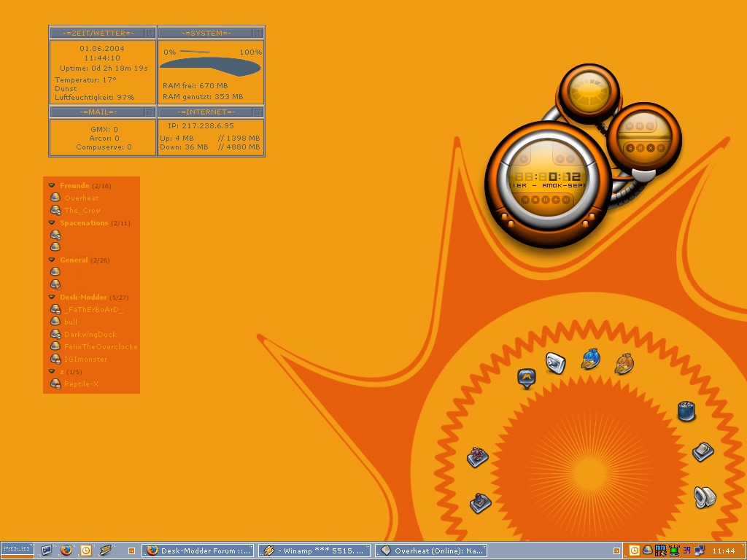Image resolution: width=747 pixels, height=560 pixels.
Task: Open the orange Firebird bird icon
Action: tap(624, 364)
